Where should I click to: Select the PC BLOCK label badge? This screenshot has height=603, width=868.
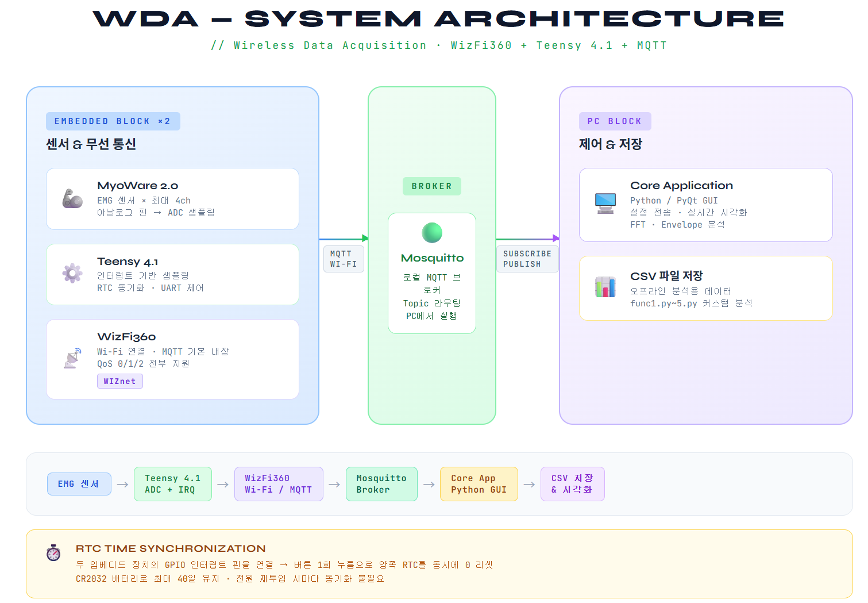tap(615, 121)
